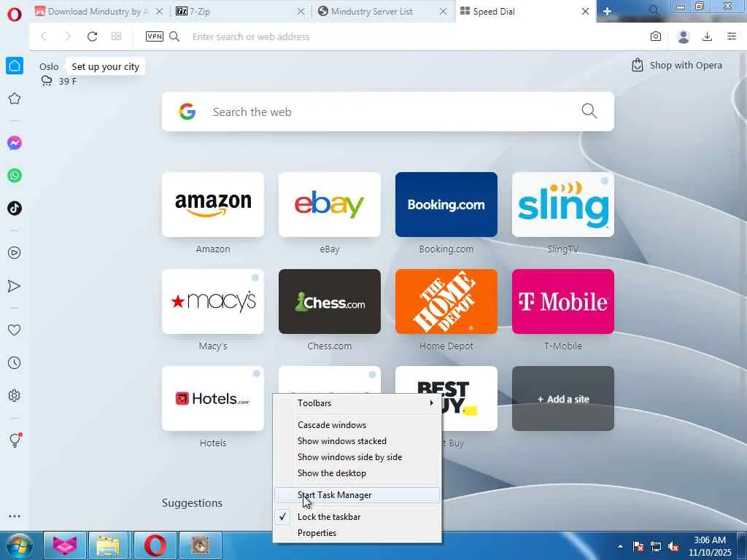Take a snapshot with camera icon
Screen dimensions: 747x560
(x=656, y=36)
